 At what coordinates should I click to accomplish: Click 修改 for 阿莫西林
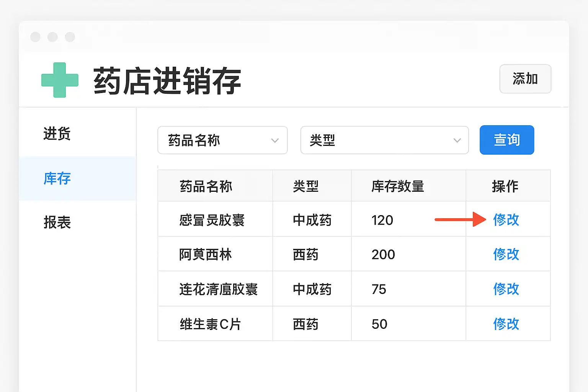pos(506,254)
